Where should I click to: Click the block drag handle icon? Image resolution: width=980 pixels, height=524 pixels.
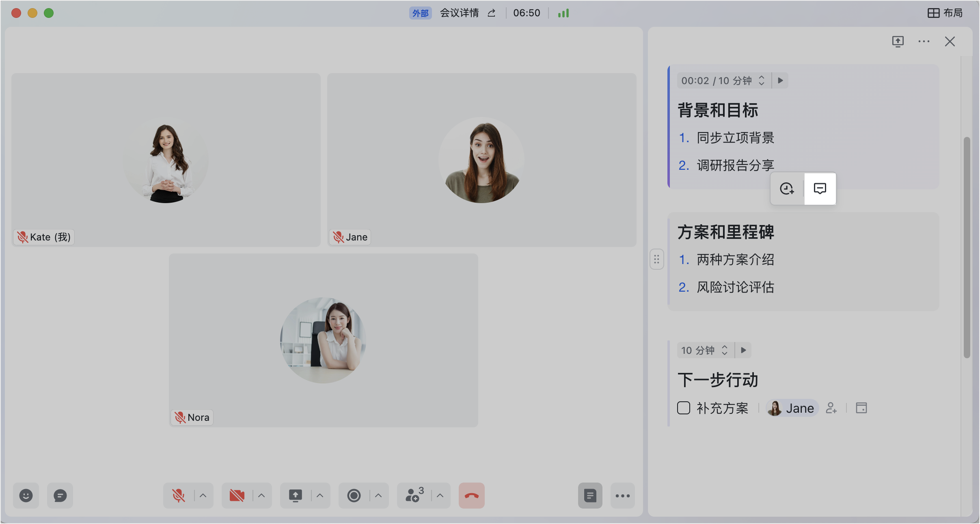pos(657,259)
